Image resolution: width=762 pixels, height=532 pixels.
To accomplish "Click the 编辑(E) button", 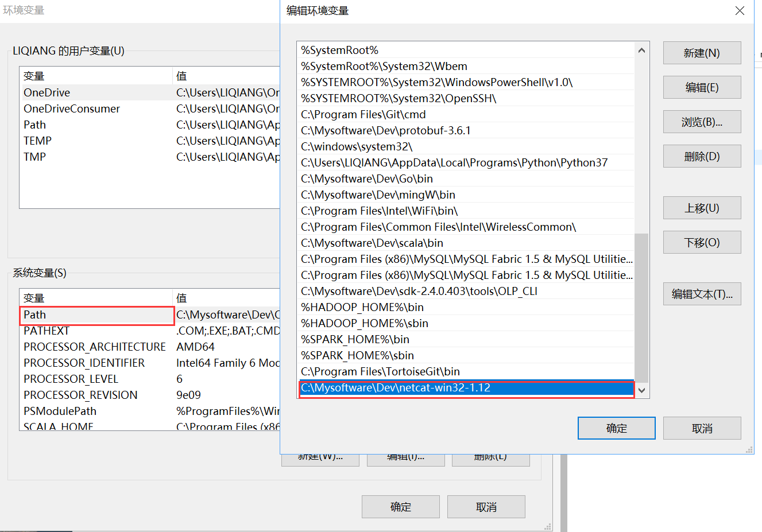I will coord(702,87).
